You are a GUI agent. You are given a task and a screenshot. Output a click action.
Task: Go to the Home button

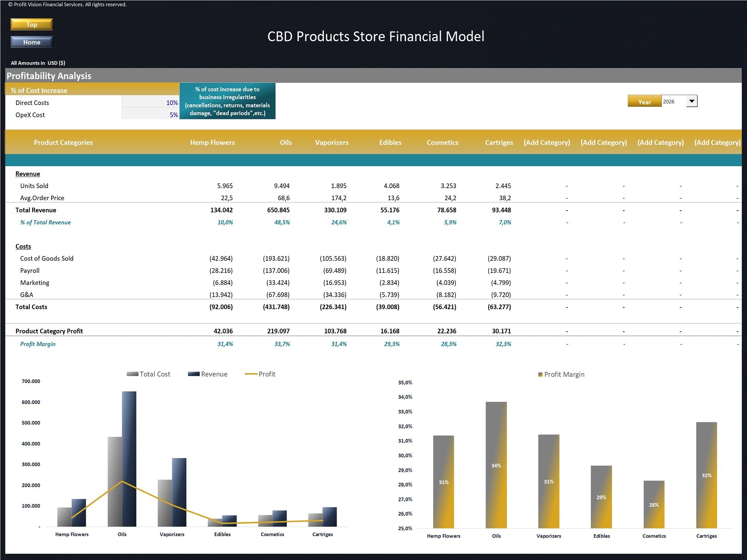pos(31,42)
